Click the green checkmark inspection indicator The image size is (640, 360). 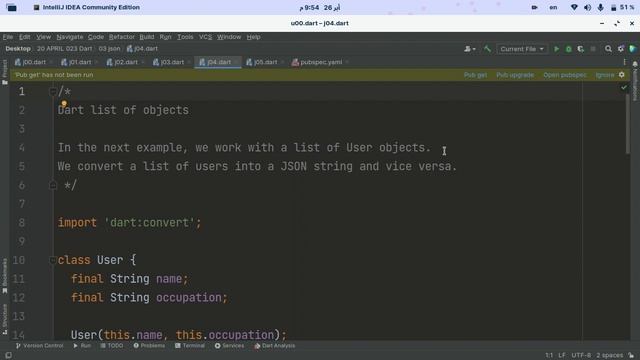click(x=624, y=87)
